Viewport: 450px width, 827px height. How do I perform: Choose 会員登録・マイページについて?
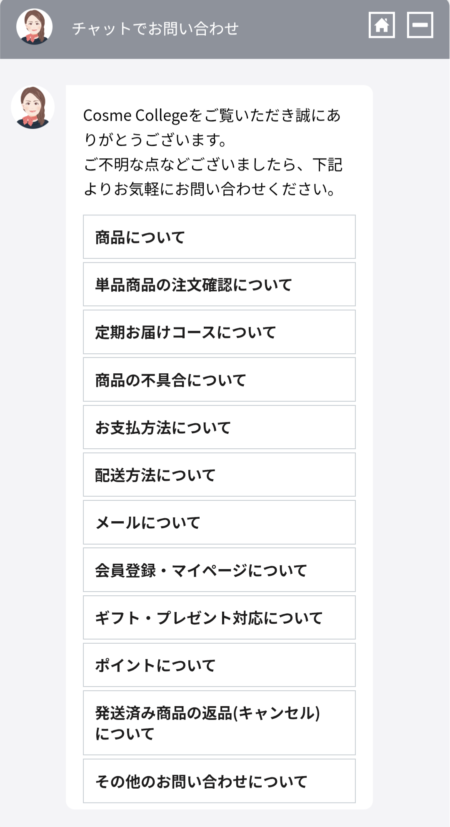click(x=219, y=570)
